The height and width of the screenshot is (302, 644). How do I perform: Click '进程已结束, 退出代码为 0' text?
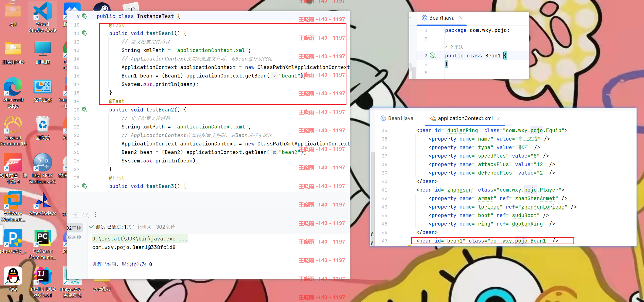point(122,264)
